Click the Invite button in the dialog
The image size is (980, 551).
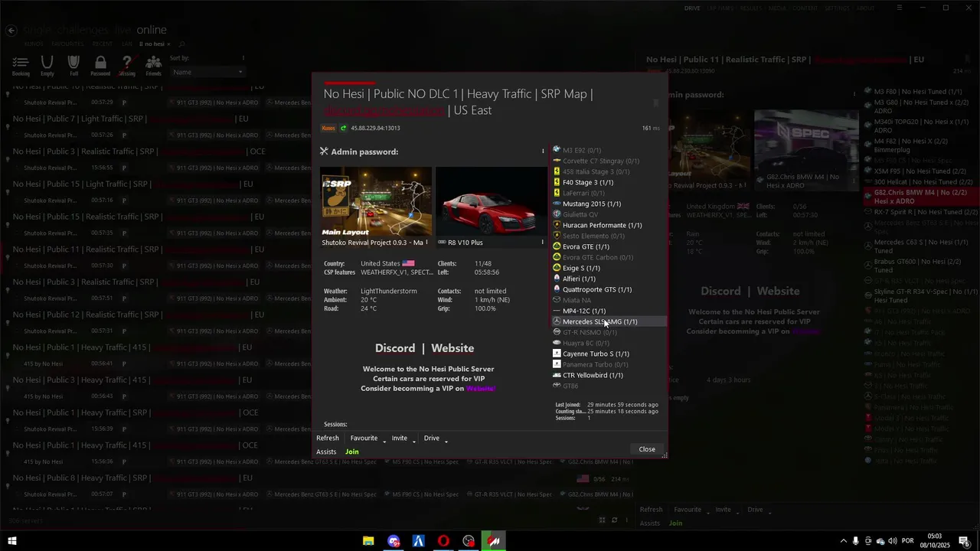click(400, 439)
